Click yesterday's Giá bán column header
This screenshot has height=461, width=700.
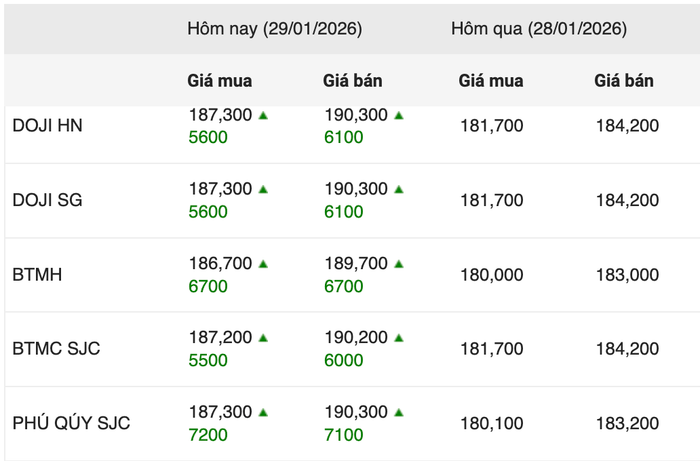point(624,81)
